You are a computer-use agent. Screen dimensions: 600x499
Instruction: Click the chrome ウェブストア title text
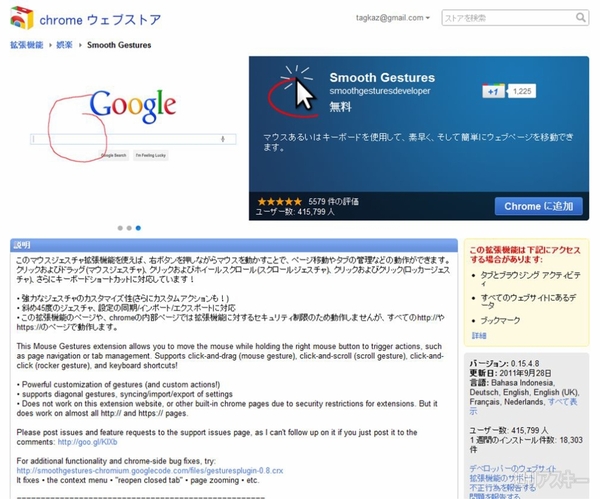tap(100, 20)
